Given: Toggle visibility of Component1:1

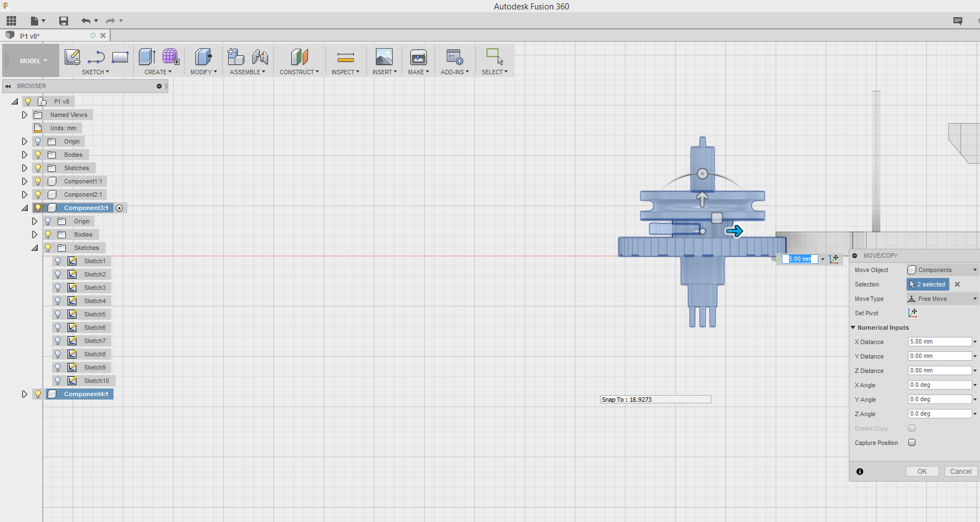Looking at the screenshot, I should [38, 181].
